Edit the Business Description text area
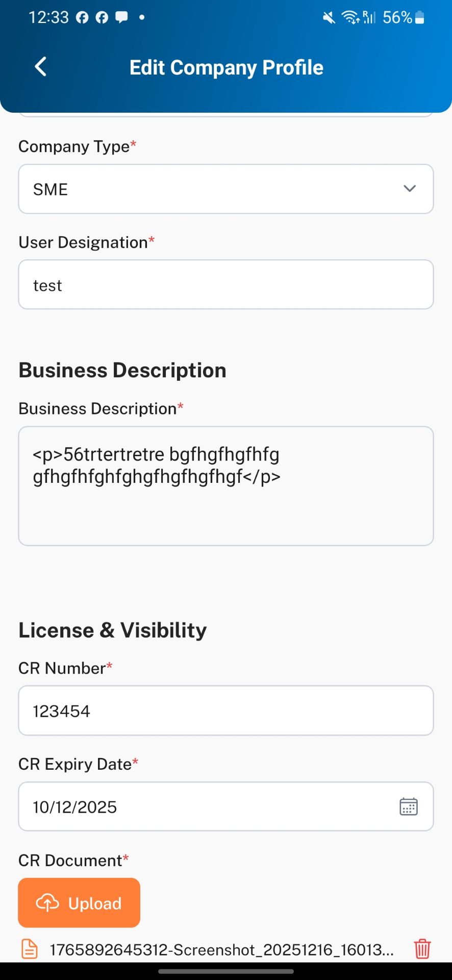 226,486
